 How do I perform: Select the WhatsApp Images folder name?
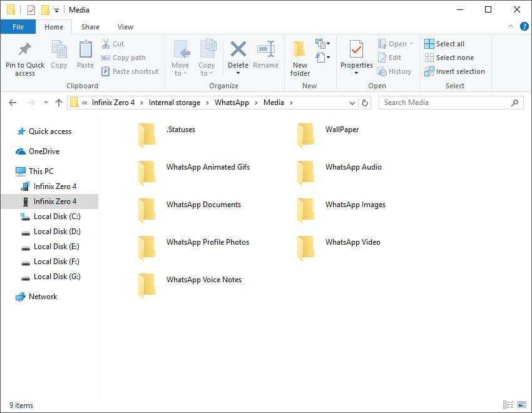[x=356, y=205]
